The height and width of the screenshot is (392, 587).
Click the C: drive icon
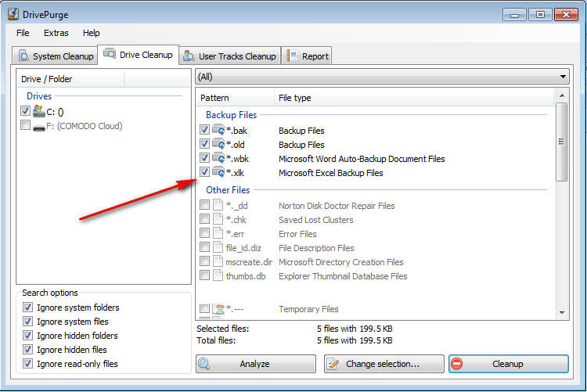point(38,111)
